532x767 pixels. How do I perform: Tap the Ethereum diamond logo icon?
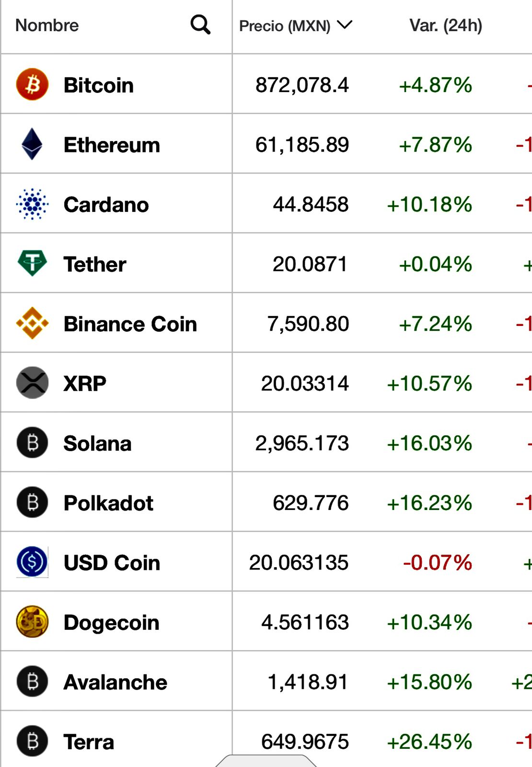tap(32, 144)
